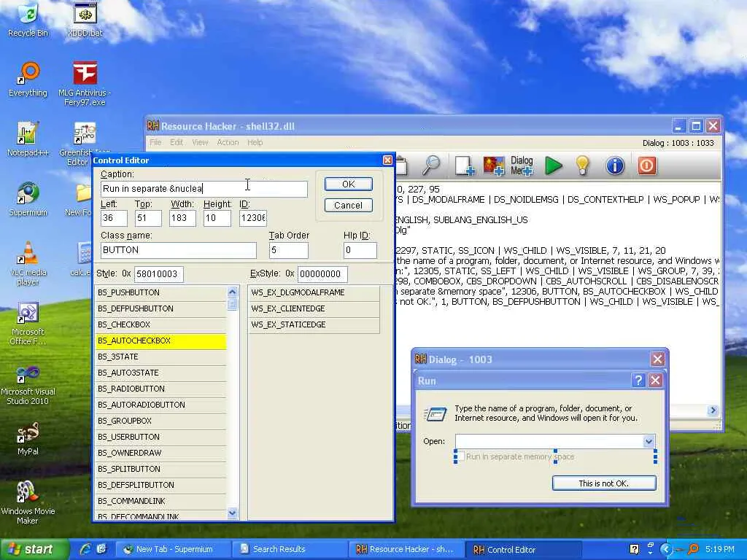Launch VLC media player shortcut
The height and width of the screenshot is (560, 747).
(28, 263)
